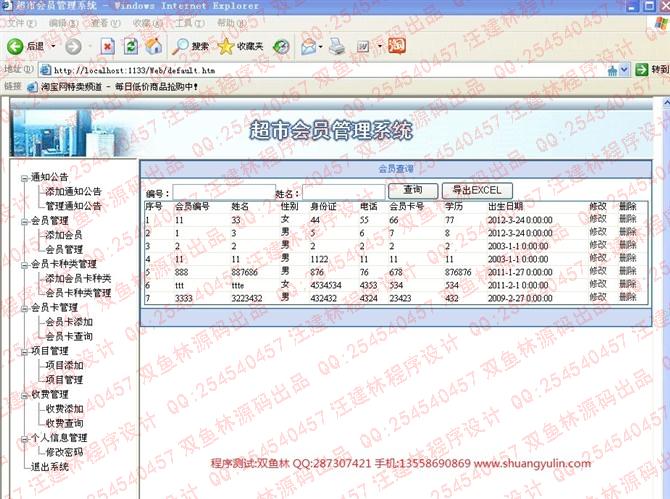Collapse the 通知公告 tree node
Image resolution: width=670 pixels, height=499 pixels.
point(25,178)
